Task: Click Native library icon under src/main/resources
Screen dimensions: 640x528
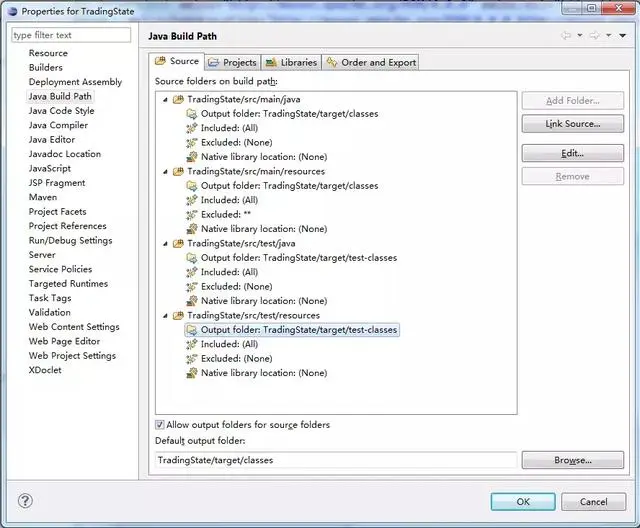Action: point(192,229)
